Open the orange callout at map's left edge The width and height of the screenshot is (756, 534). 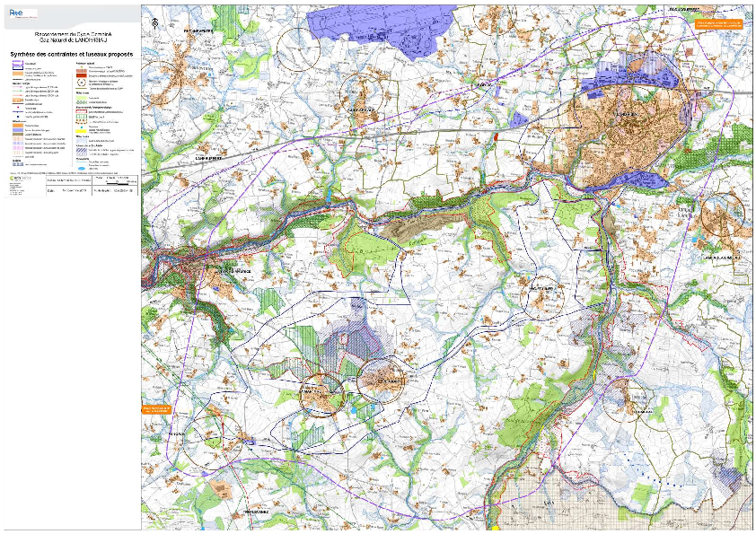click(154, 409)
